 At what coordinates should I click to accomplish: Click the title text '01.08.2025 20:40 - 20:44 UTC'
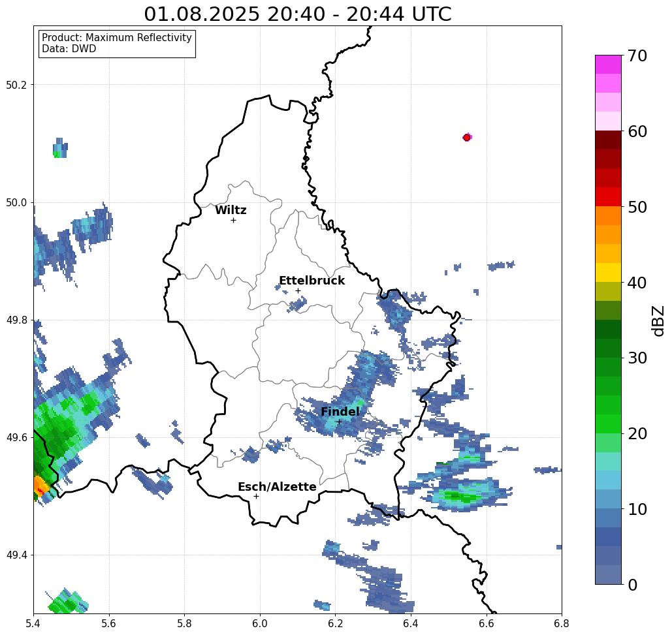point(298,14)
